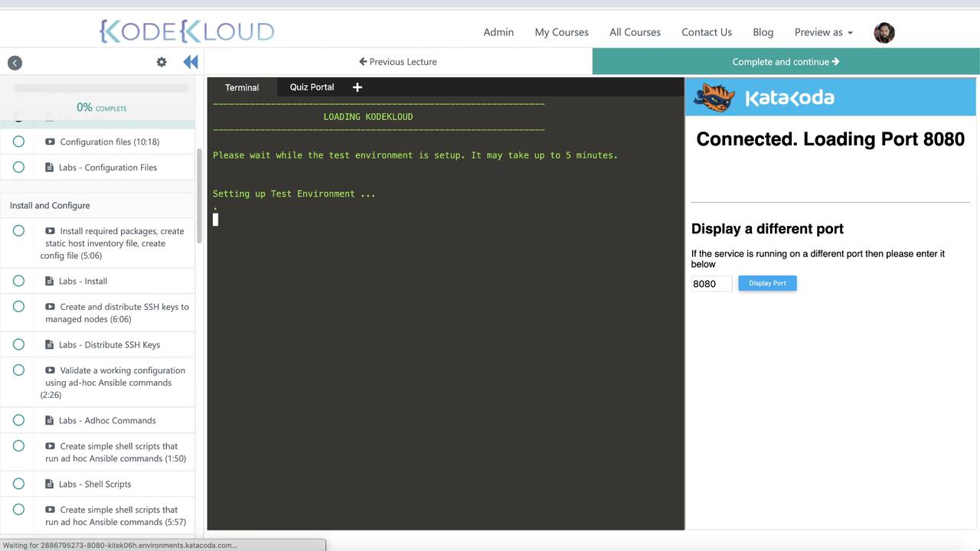Image resolution: width=980 pixels, height=551 pixels.
Task: Open the sidebar settings gear
Action: click(162, 62)
